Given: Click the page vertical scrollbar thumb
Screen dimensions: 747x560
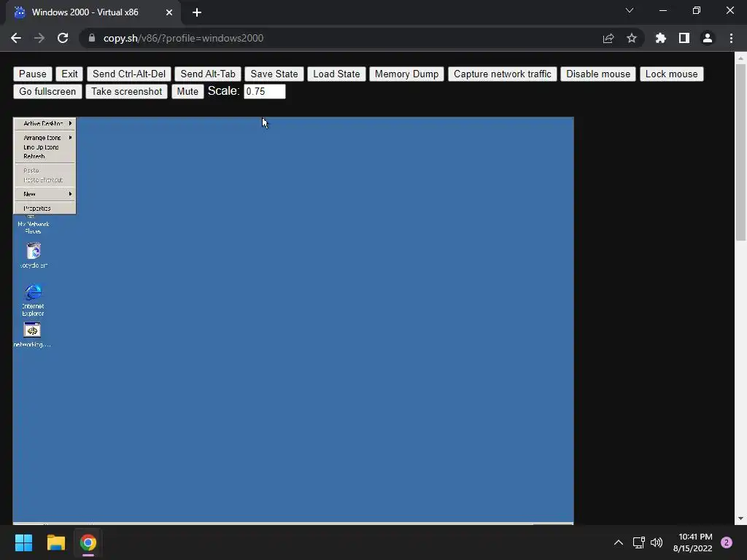Looking at the screenshot, I should click(740, 152).
